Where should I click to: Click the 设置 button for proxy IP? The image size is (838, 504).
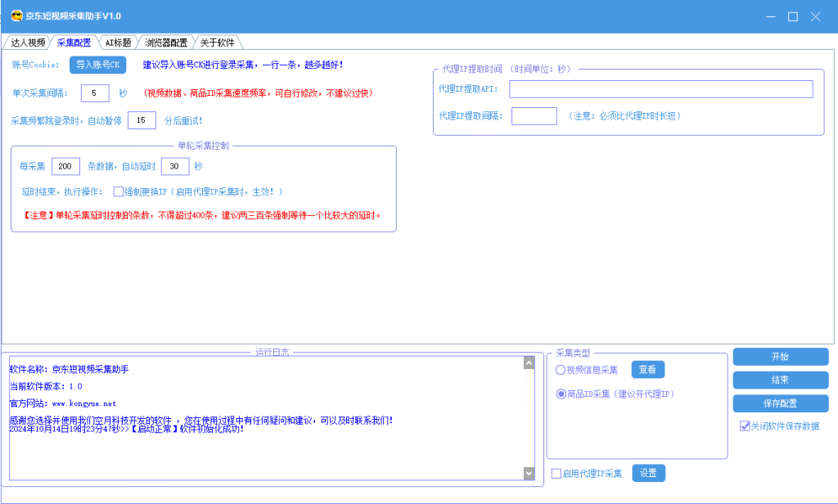648,473
